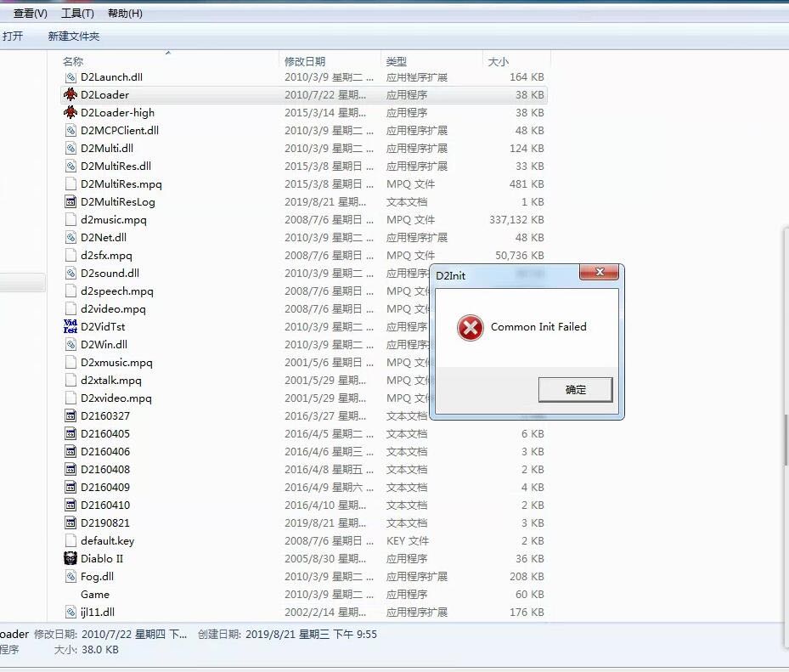Click the vertical scrollbar thumb

point(786,439)
